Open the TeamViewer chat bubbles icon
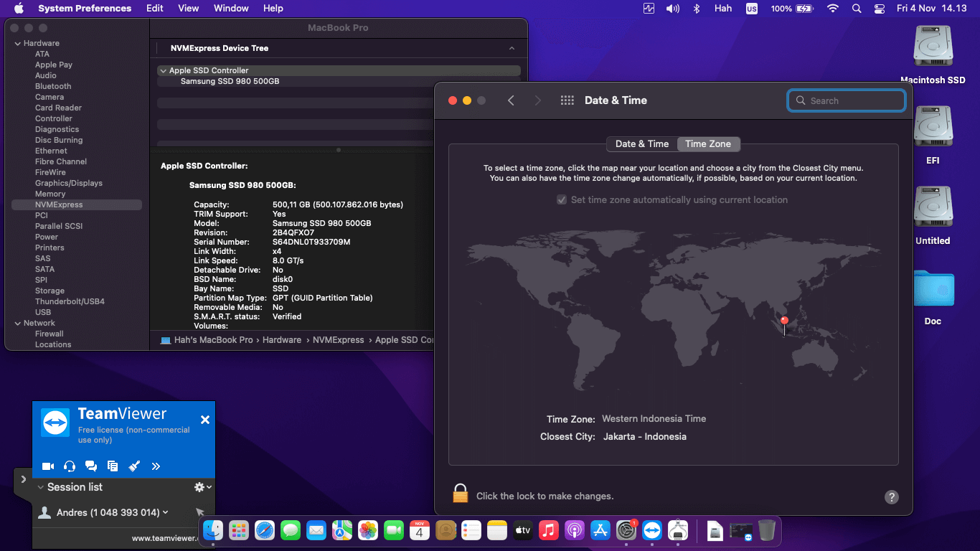The image size is (980, 551). coord(91,466)
